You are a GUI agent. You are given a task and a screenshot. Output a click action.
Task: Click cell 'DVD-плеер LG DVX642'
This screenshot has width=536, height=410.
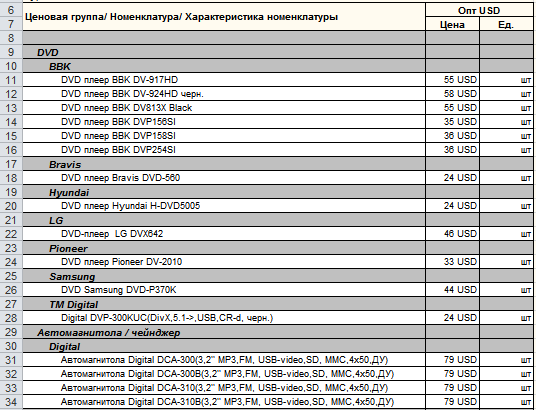tap(224, 234)
